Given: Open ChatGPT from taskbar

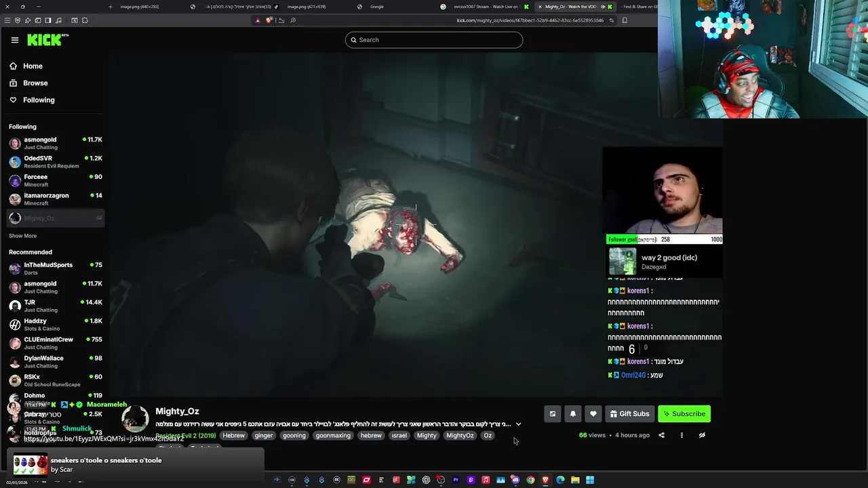Looking at the screenshot, I should pyautogui.click(x=426, y=480).
